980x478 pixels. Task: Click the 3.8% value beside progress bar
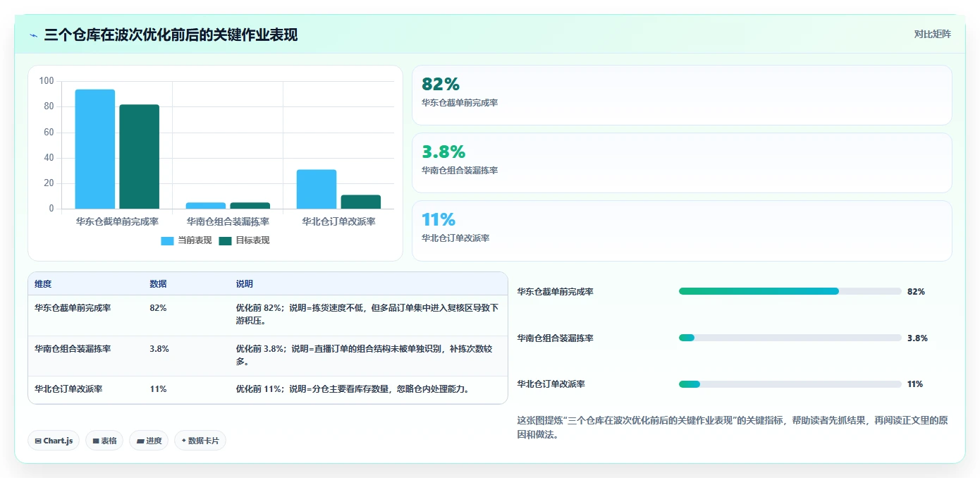coord(917,338)
